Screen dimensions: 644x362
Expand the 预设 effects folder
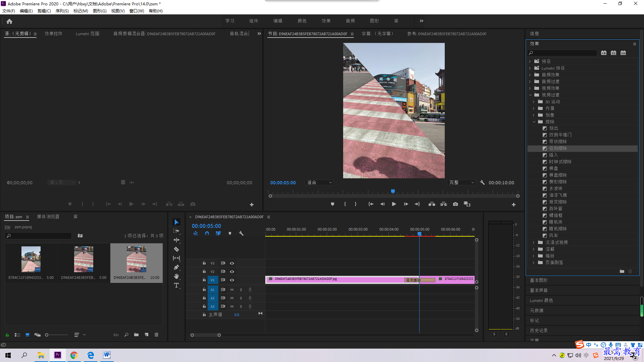point(530,61)
